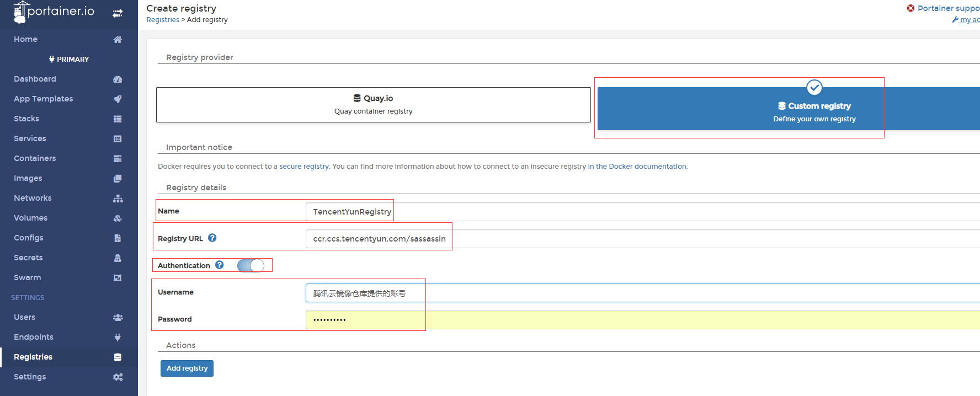Click the Portainer support red icon

point(910,8)
